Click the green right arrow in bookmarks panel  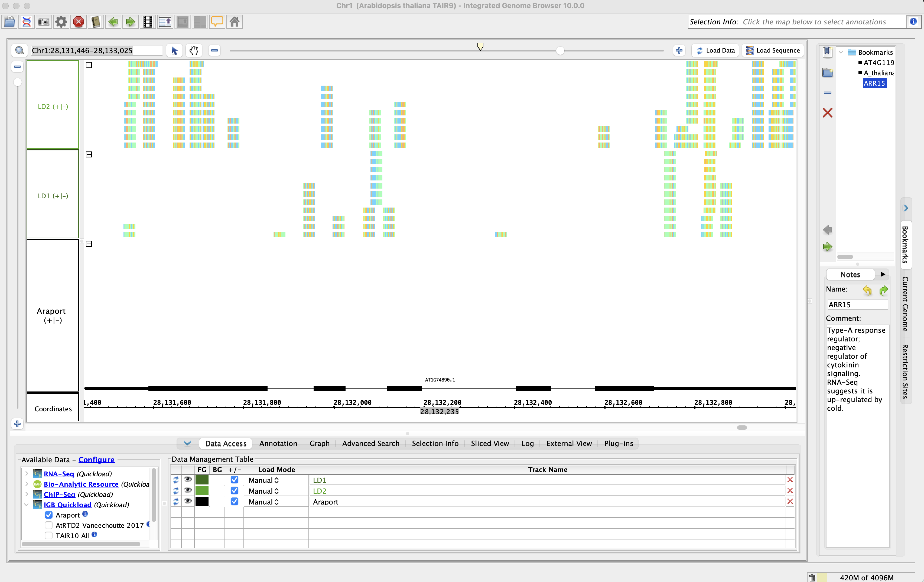(827, 247)
